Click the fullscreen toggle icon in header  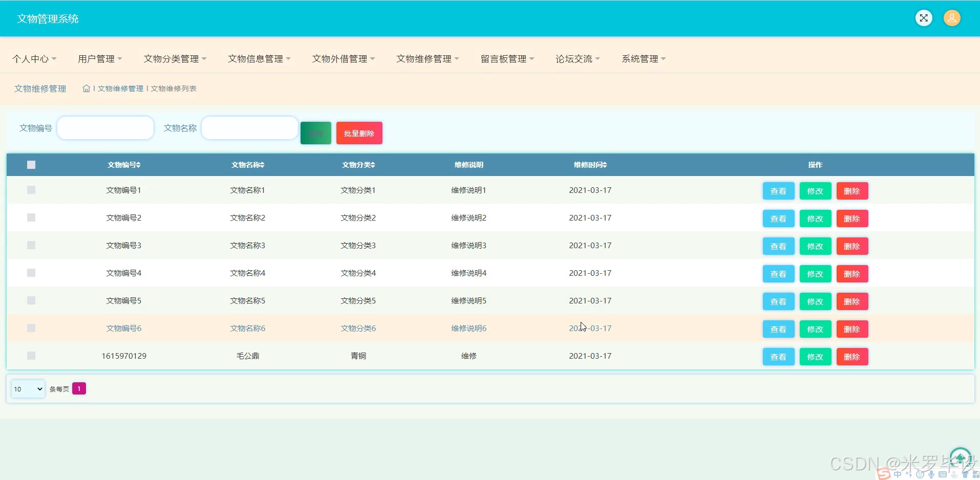[924, 18]
